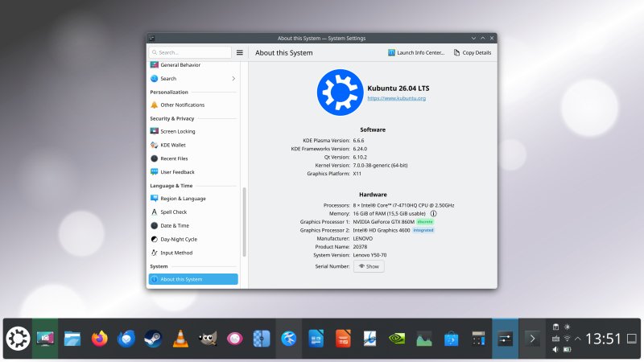
Task: Open Steam from the taskbar
Action: click(153, 339)
